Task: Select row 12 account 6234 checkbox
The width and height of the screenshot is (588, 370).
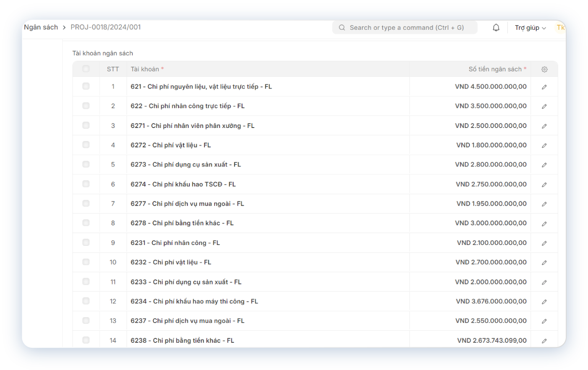Action: coord(86,301)
